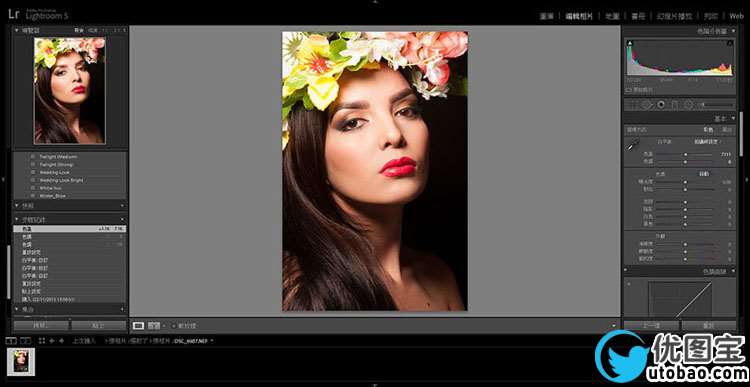Switch to the Map (地圖) module
Screen dimensions: 750x387
coord(612,16)
